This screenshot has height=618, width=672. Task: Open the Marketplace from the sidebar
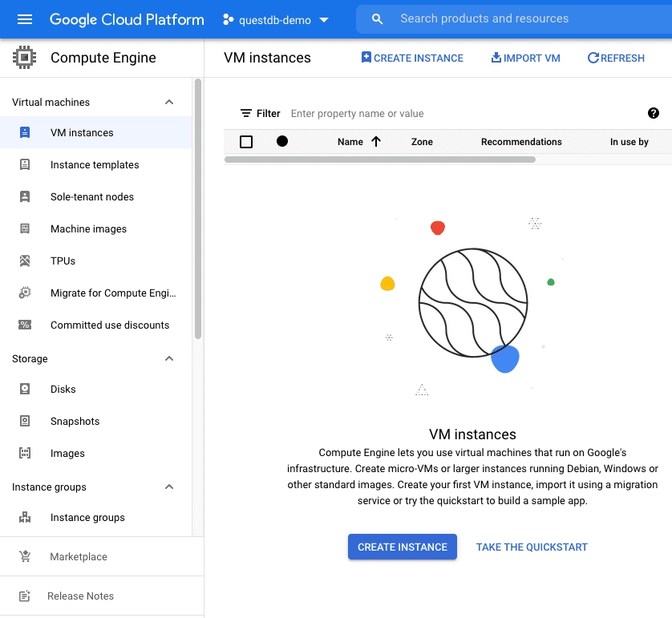79,556
